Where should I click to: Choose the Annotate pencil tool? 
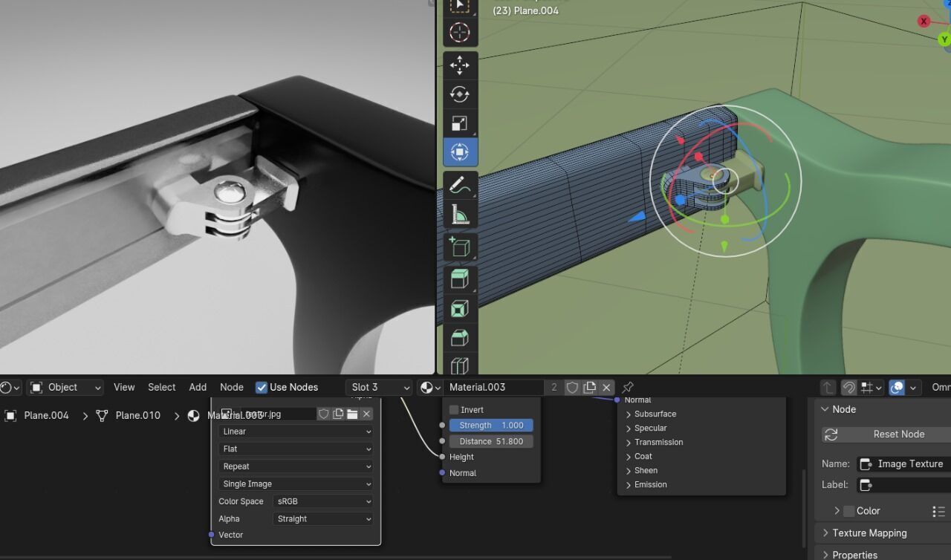460,185
